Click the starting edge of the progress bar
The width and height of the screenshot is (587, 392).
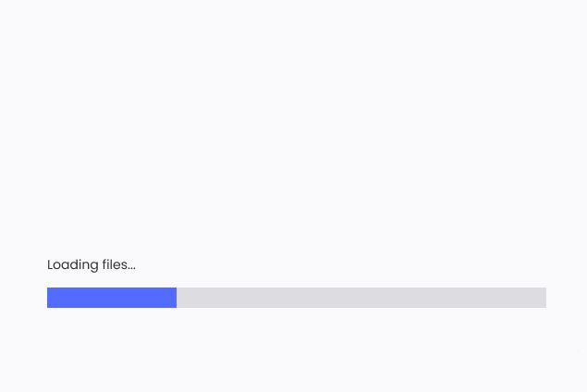(x=47, y=298)
